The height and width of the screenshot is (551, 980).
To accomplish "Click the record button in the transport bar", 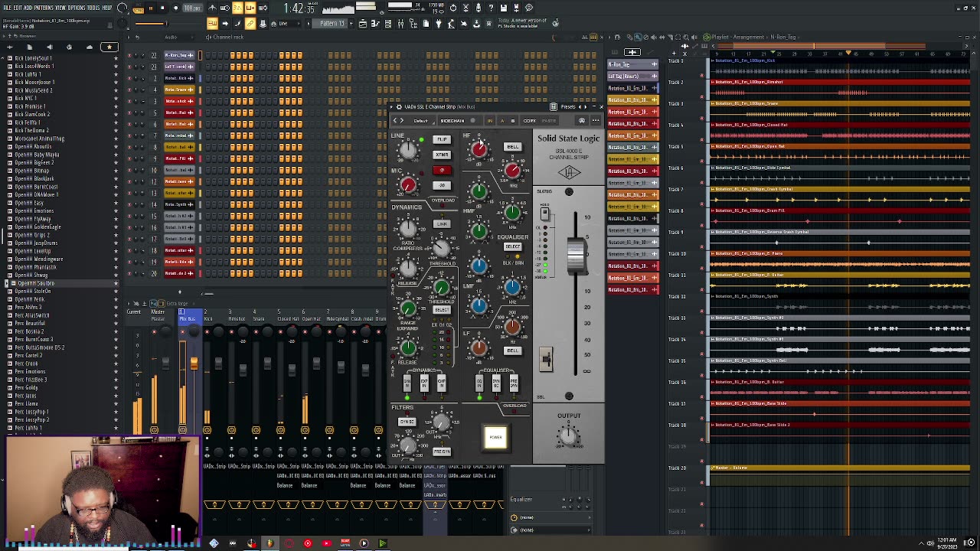I will [175, 8].
